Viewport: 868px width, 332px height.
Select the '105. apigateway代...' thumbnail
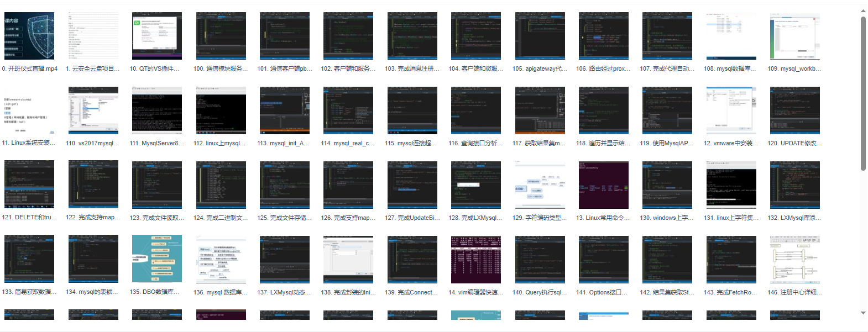click(x=540, y=36)
